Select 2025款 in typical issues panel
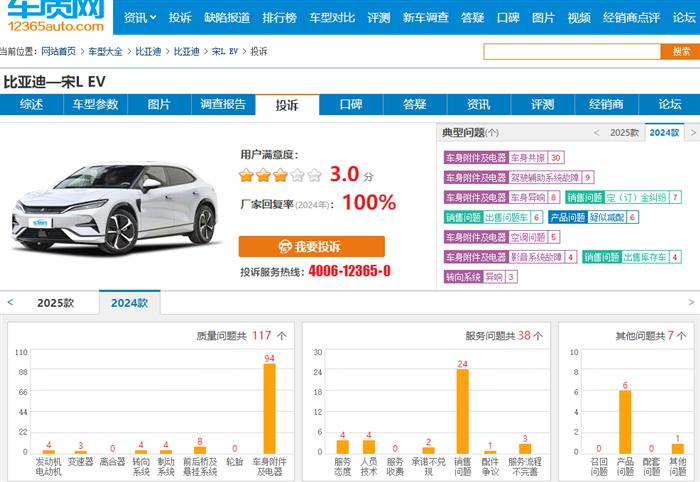The height and width of the screenshot is (482, 700). click(x=624, y=133)
